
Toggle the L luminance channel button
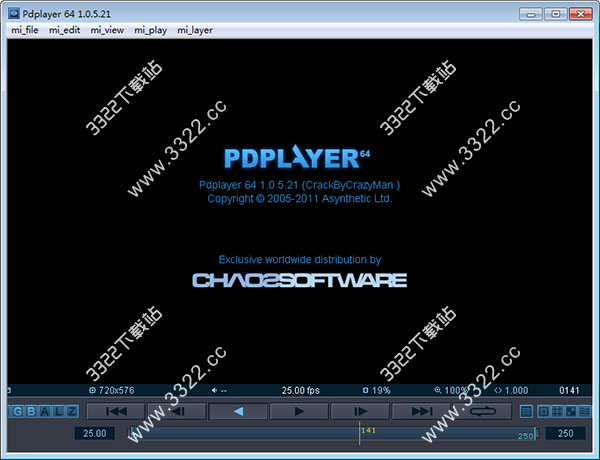coord(58,411)
